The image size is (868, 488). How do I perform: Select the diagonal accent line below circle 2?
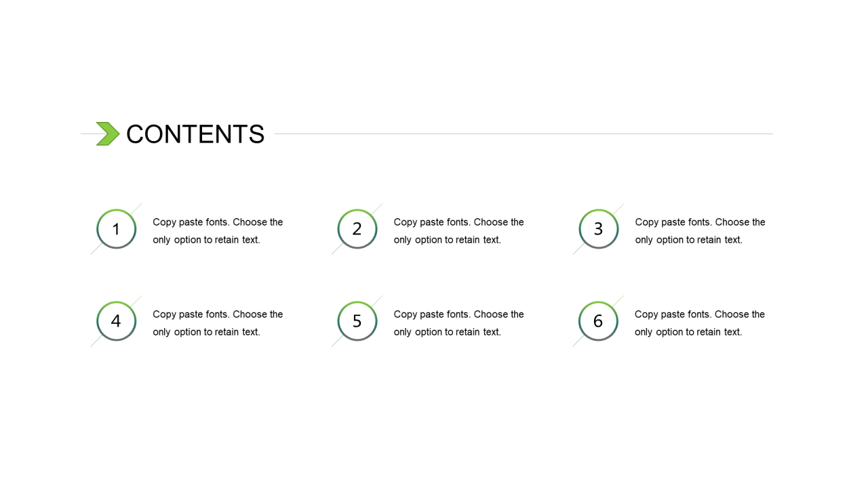click(x=336, y=250)
